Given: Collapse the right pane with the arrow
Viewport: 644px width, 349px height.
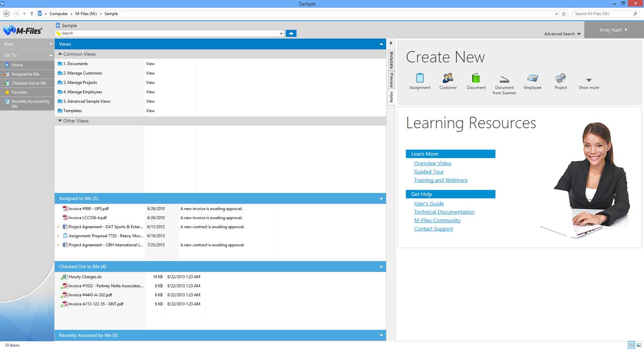Looking at the screenshot, I should click(391, 43).
